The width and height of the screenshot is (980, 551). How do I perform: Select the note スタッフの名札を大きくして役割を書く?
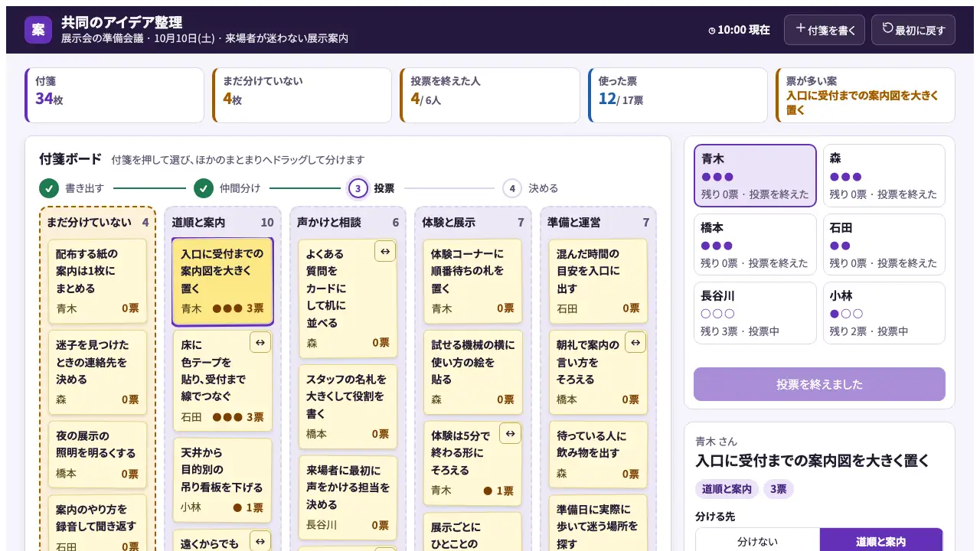(348, 406)
